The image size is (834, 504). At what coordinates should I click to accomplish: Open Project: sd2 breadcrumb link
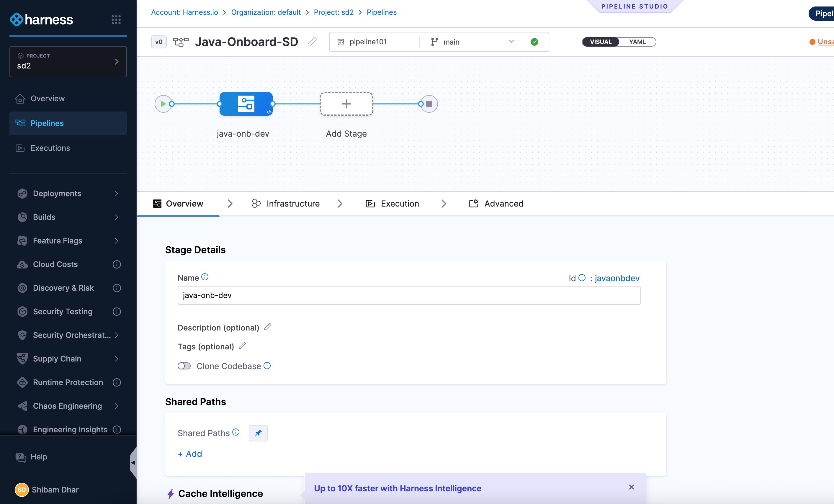coord(333,12)
